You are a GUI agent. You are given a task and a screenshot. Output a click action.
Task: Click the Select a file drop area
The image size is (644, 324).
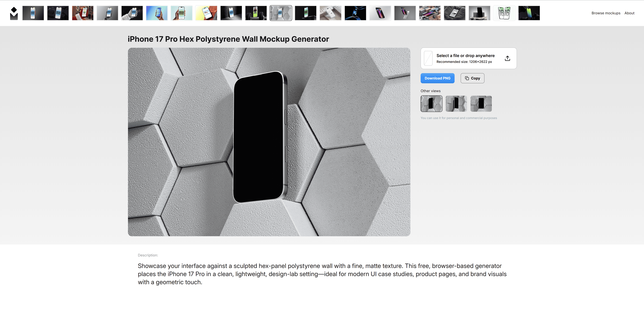[469, 58]
